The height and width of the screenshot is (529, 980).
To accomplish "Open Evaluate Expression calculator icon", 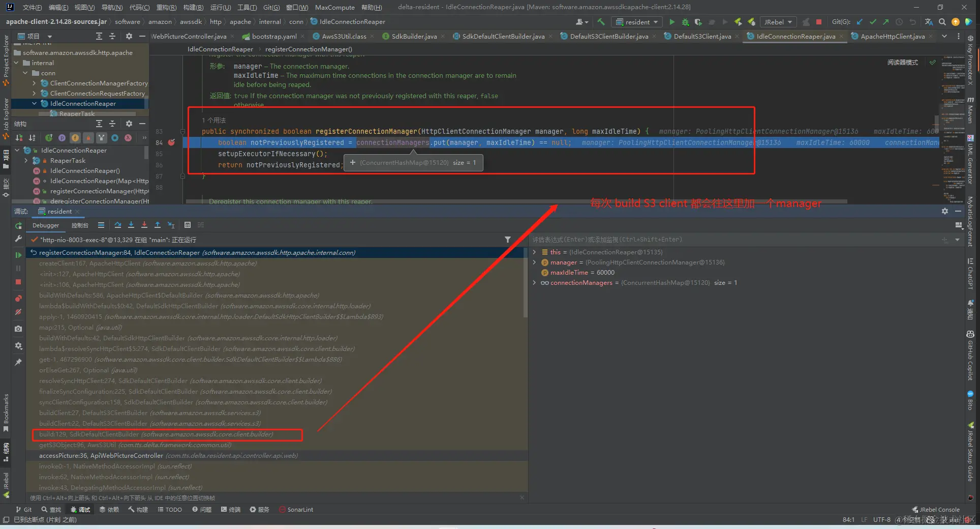I will (x=188, y=225).
